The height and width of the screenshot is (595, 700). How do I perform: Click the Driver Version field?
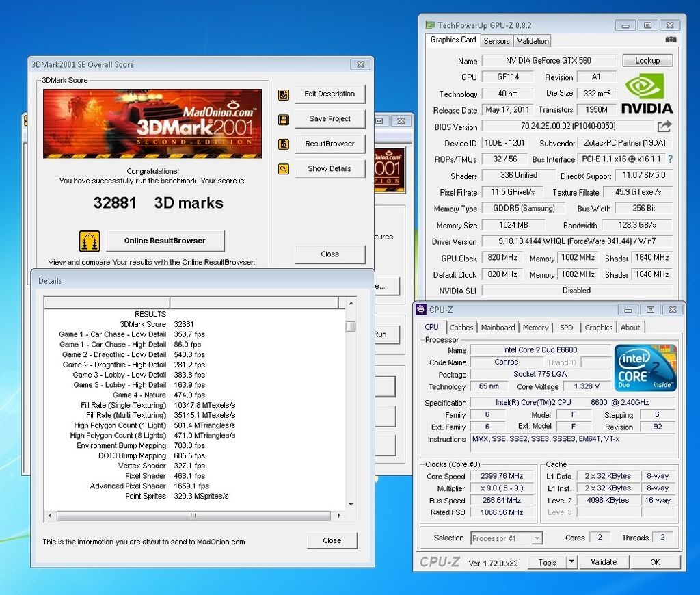(x=577, y=241)
